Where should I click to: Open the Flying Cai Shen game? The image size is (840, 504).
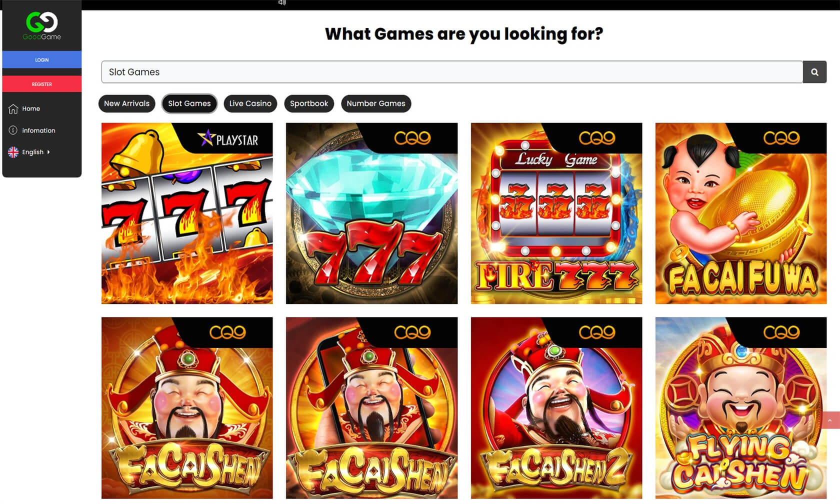click(x=741, y=408)
